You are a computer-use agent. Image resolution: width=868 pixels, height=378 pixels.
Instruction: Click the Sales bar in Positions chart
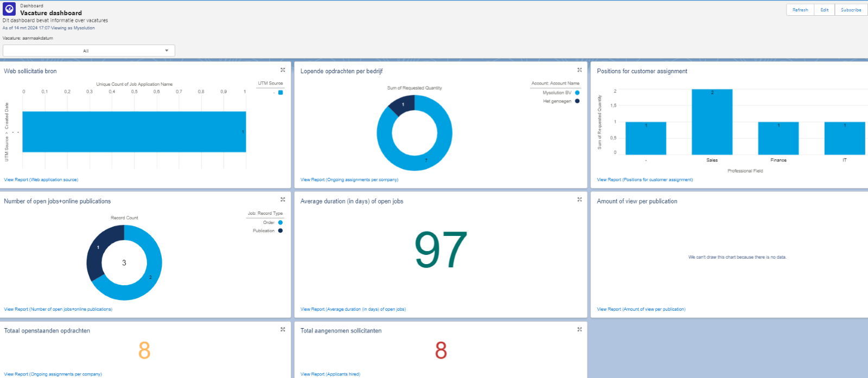point(712,122)
